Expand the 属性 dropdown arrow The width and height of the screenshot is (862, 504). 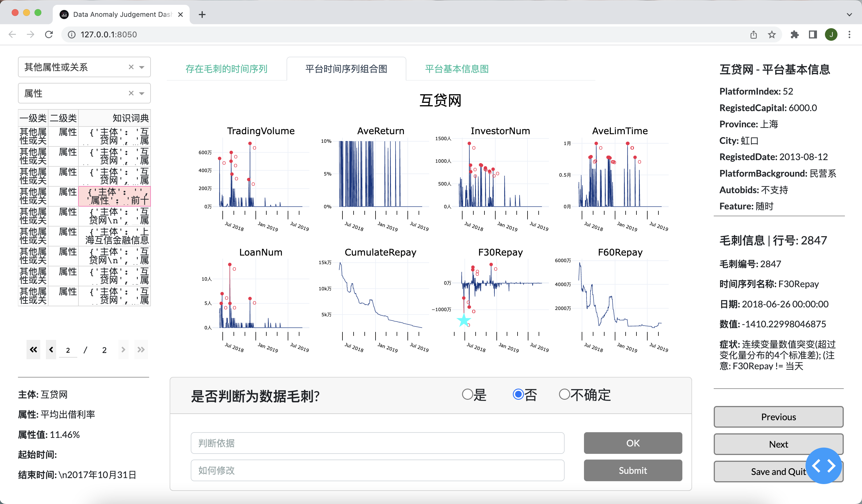tap(142, 93)
